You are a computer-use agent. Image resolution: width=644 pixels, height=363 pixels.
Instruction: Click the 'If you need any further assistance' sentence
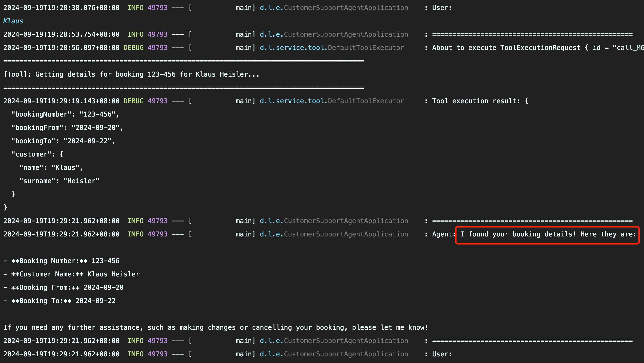pyautogui.click(x=215, y=328)
